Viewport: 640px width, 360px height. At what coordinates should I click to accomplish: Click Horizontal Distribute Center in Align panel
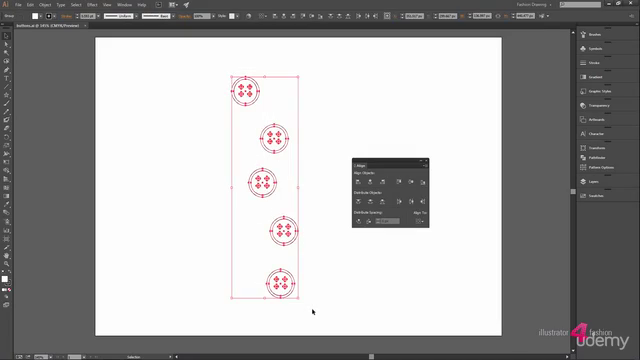click(411, 201)
